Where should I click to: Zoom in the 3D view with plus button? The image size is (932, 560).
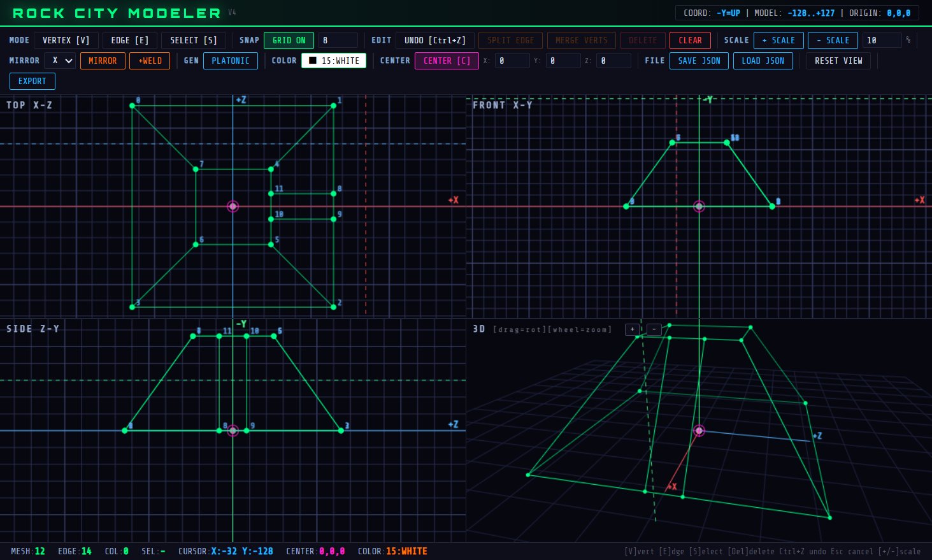[632, 329]
